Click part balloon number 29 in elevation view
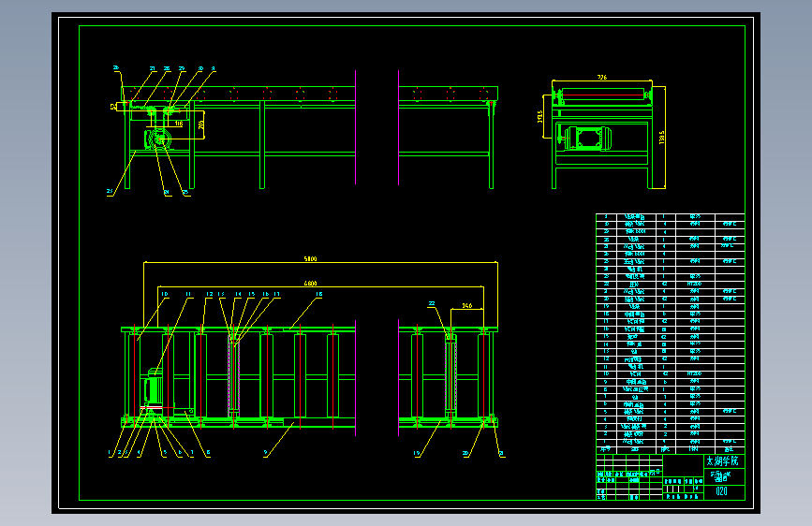Screen dimensions: 812x526 (182, 68)
